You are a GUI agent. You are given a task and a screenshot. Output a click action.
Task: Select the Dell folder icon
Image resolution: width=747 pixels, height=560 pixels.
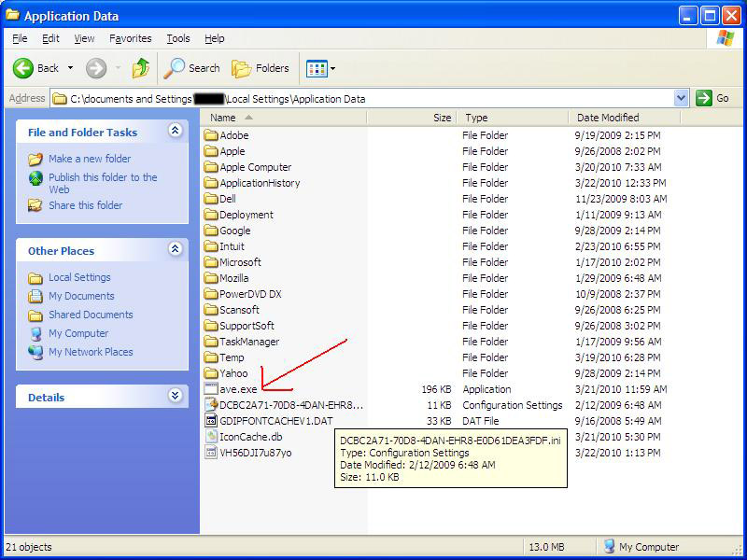tap(211, 199)
